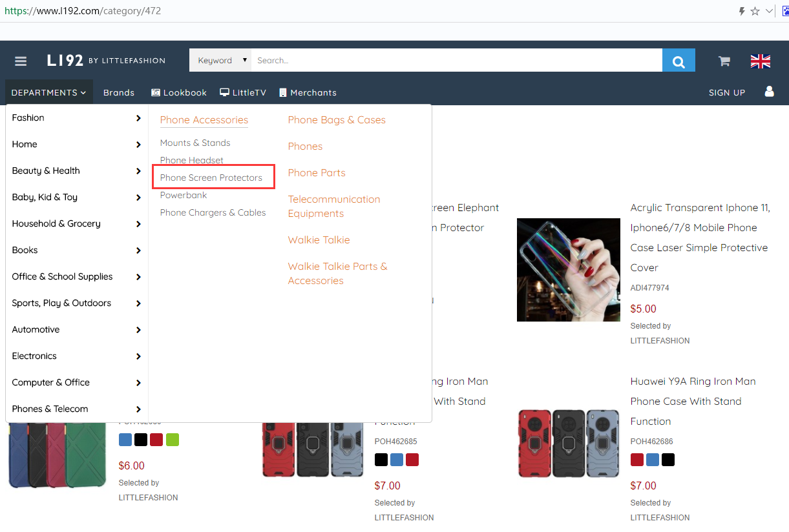The height and width of the screenshot is (532, 789).
Task: Open the Lookbook link with camera icon
Action: tap(179, 92)
